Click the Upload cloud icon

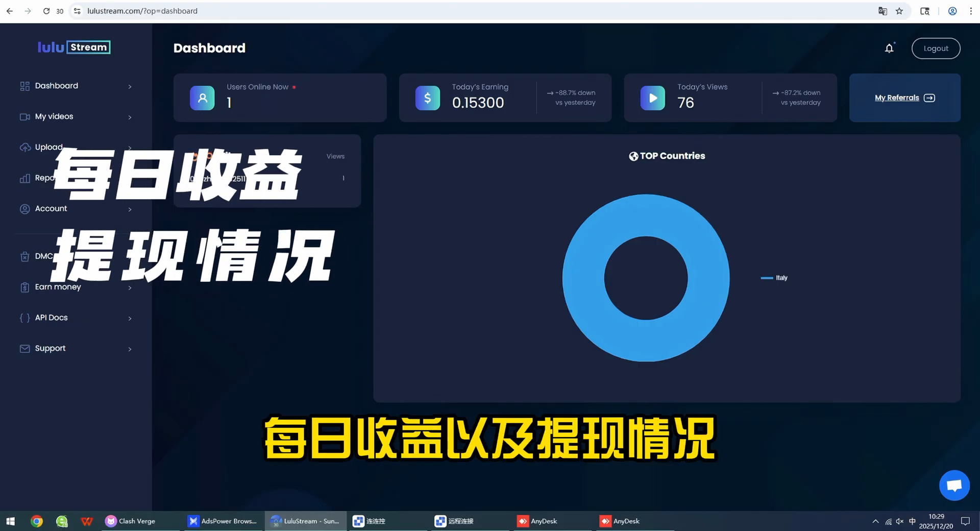24,147
